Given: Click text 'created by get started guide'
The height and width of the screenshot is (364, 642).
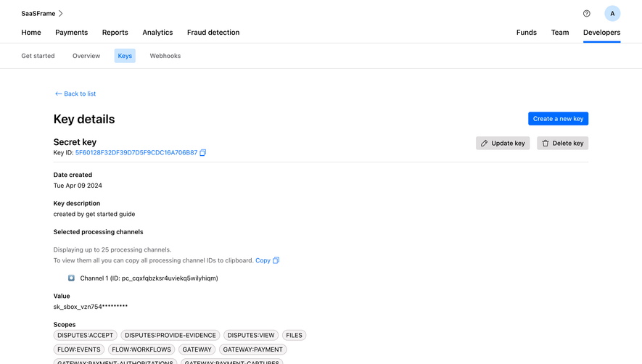Looking at the screenshot, I should (x=94, y=214).
